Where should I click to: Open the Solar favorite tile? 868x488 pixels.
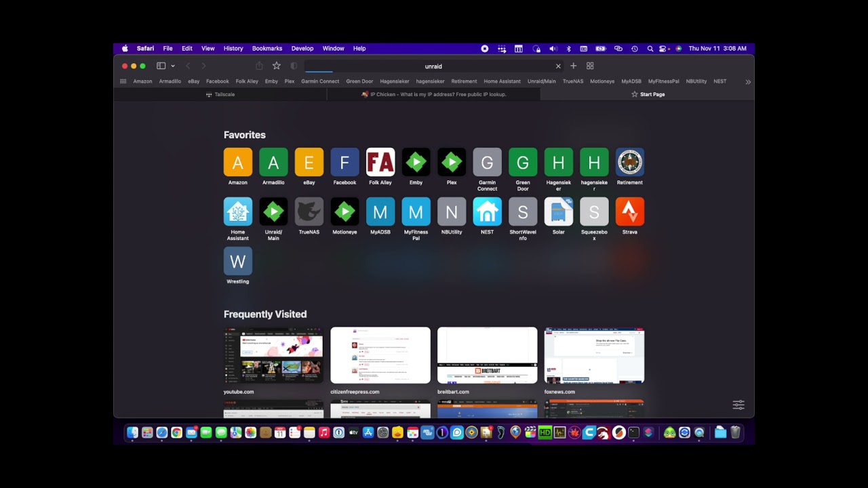pos(558,212)
